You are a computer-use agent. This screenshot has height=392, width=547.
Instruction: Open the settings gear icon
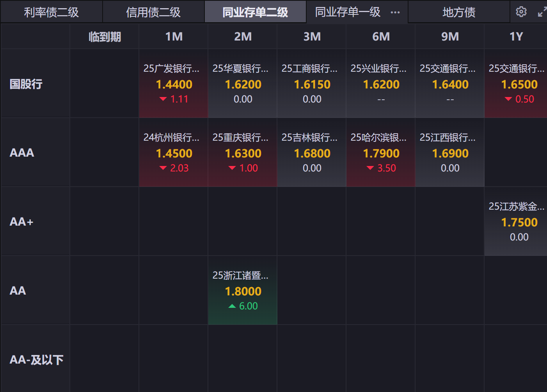pyautogui.click(x=521, y=12)
